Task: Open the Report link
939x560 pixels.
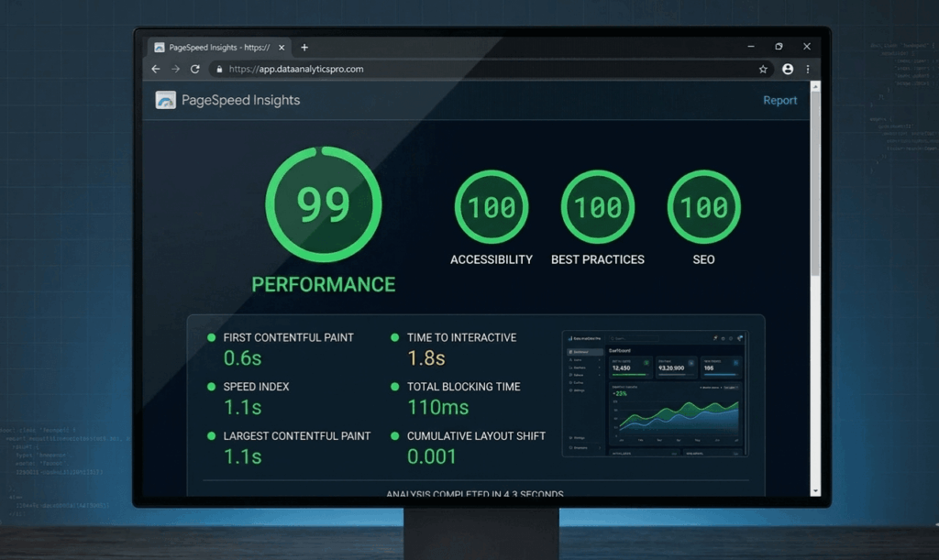Action: pos(779,101)
